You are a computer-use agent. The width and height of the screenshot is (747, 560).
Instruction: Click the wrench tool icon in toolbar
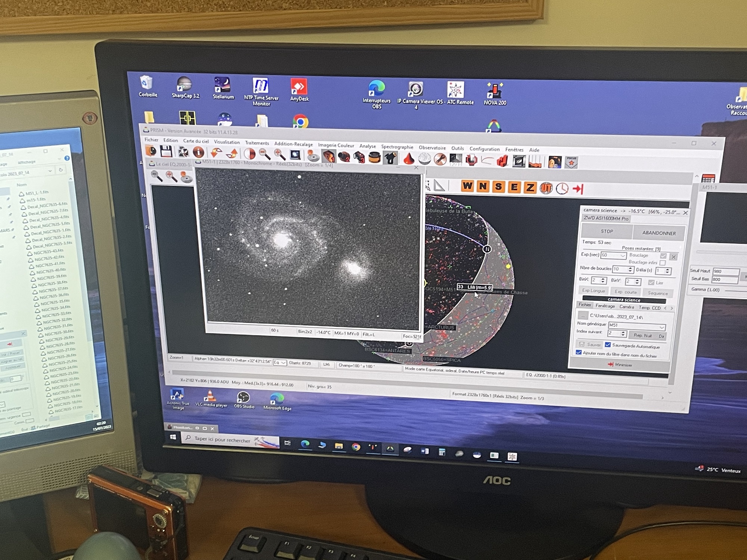pos(440,159)
